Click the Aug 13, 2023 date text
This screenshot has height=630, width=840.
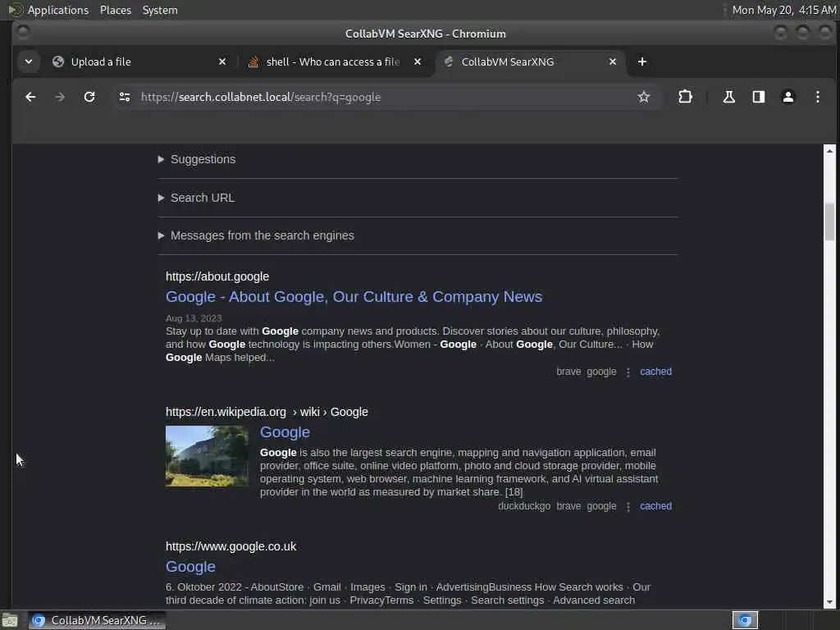[x=194, y=318]
